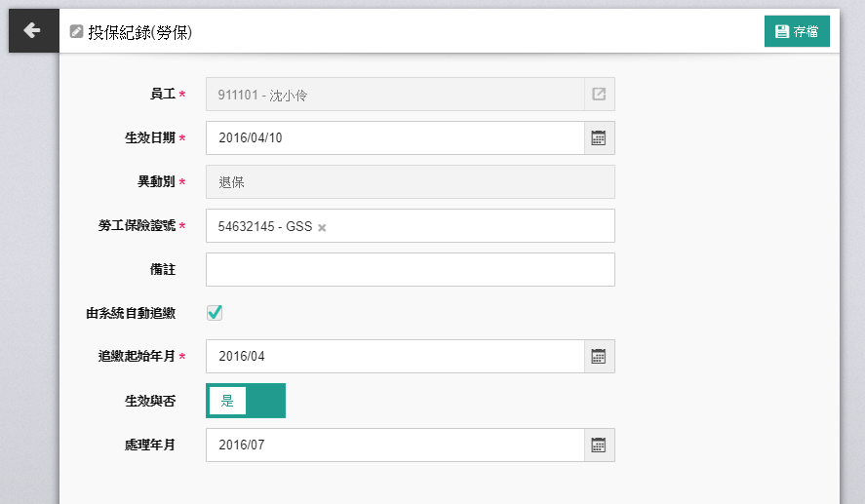Open external link icon in 員工 field
The width and height of the screenshot is (865, 504).
point(599,95)
